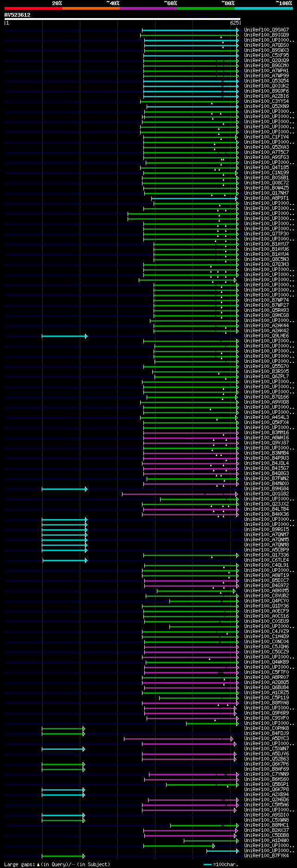Select the UniRef100_Q0IUK2 label
297x868 pixels.
click(266, 86)
